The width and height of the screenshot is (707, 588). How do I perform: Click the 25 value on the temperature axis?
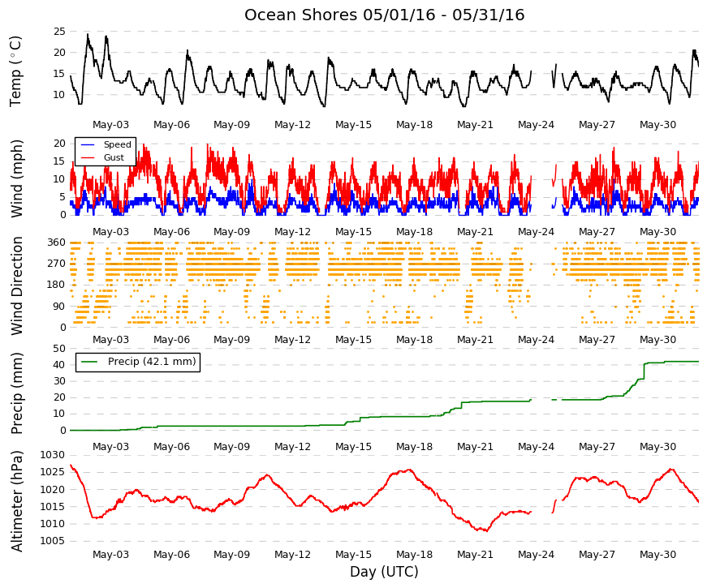coord(59,32)
